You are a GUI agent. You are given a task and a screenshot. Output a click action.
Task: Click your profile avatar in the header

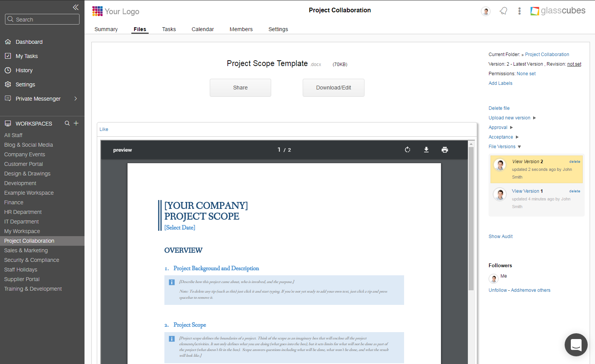pos(486,11)
